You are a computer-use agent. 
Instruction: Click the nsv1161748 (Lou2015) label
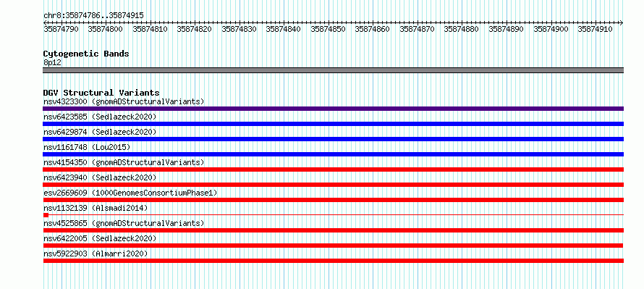tap(86, 147)
